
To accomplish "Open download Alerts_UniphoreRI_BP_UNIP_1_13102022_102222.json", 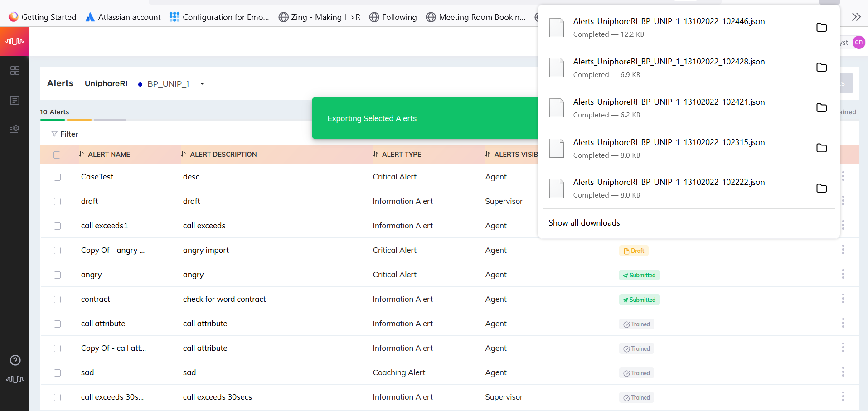I will [x=669, y=182].
